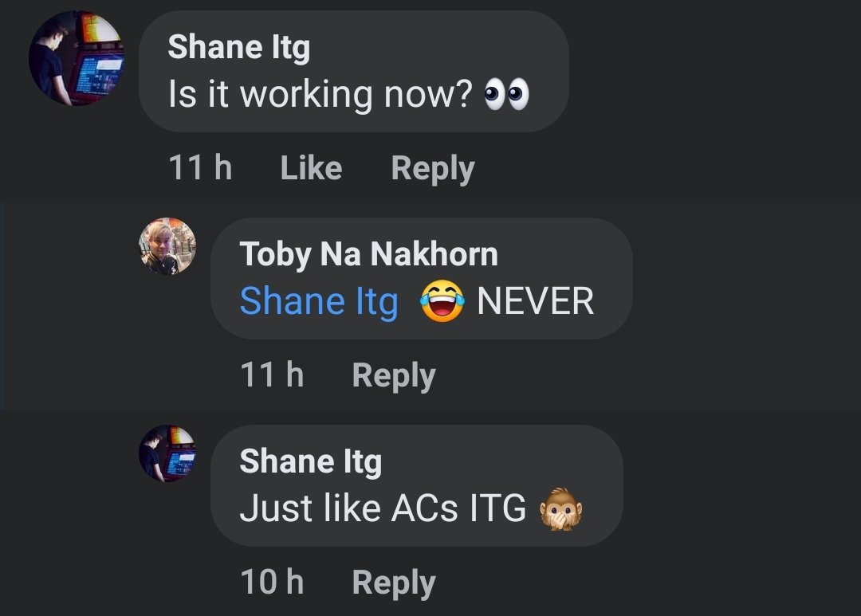Click the 10 h timestamp
This screenshot has height=616, width=861.
coord(272,582)
